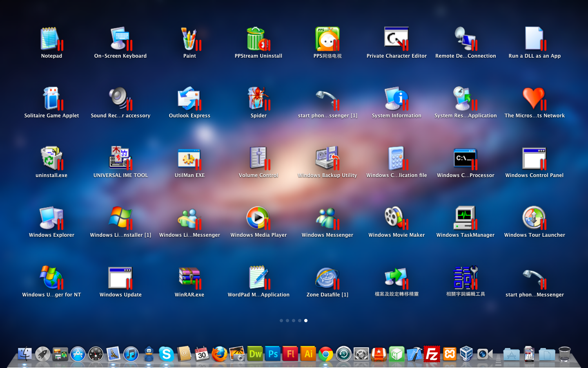Launch Windows Backup Utility
Screen dimensions: 588x368
click(327, 158)
